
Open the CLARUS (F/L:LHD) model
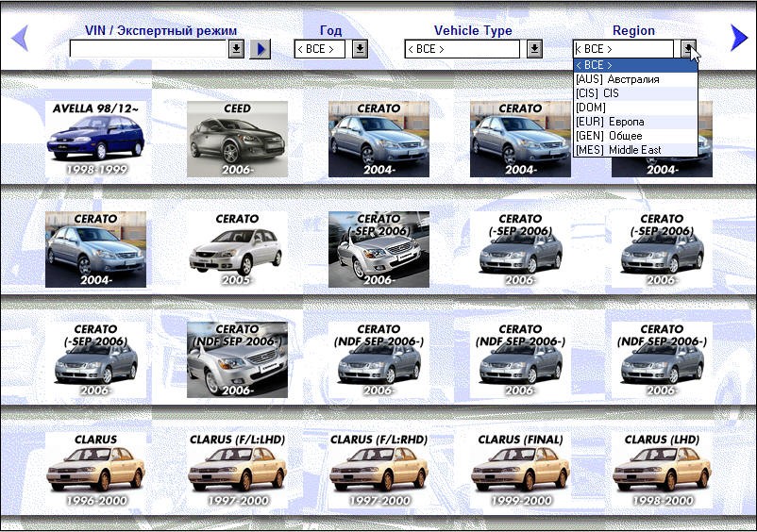(x=237, y=471)
